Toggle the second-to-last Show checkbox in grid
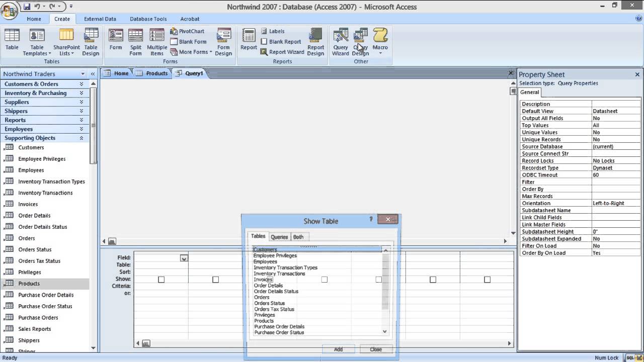This screenshot has height=362, width=644. point(433,280)
